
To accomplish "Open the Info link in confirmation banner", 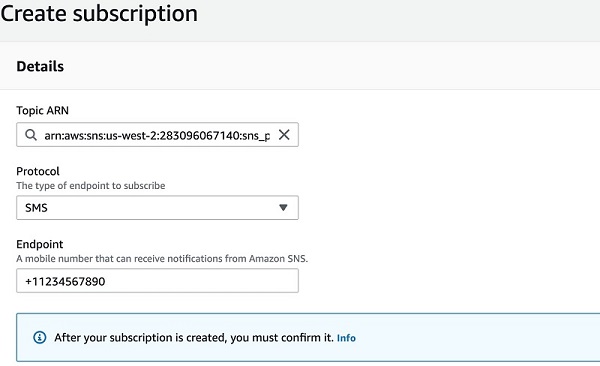I will [x=346, y=338].
